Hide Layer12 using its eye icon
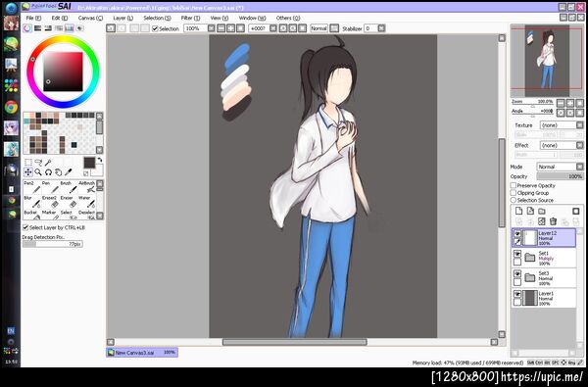 pos(517,233)
